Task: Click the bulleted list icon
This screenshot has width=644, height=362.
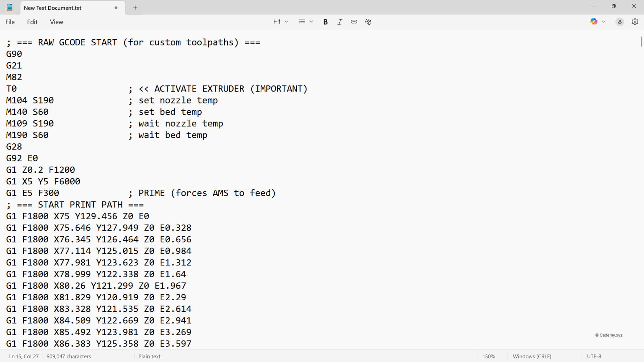Action: pyautogui.click(x=302, y=22)
